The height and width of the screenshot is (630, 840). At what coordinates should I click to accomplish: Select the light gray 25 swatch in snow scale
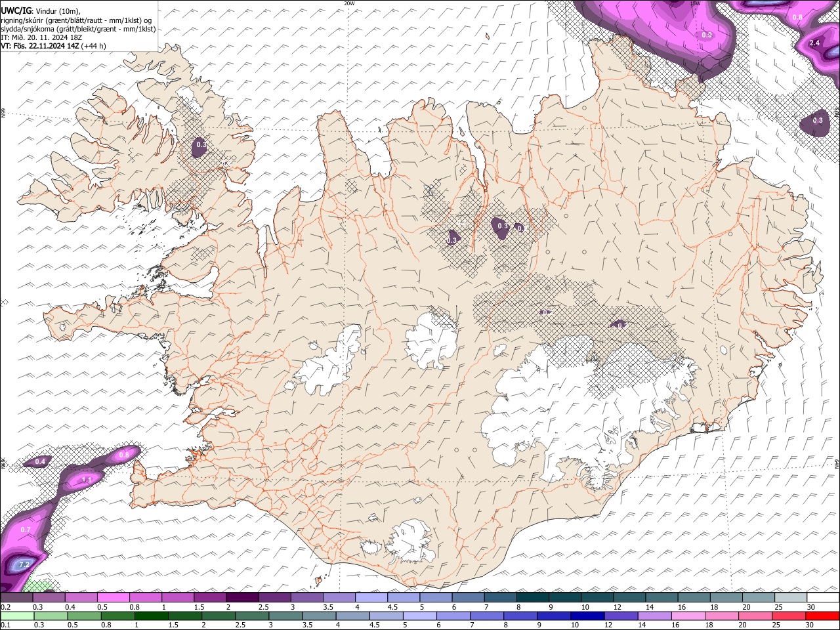[791, 598]
